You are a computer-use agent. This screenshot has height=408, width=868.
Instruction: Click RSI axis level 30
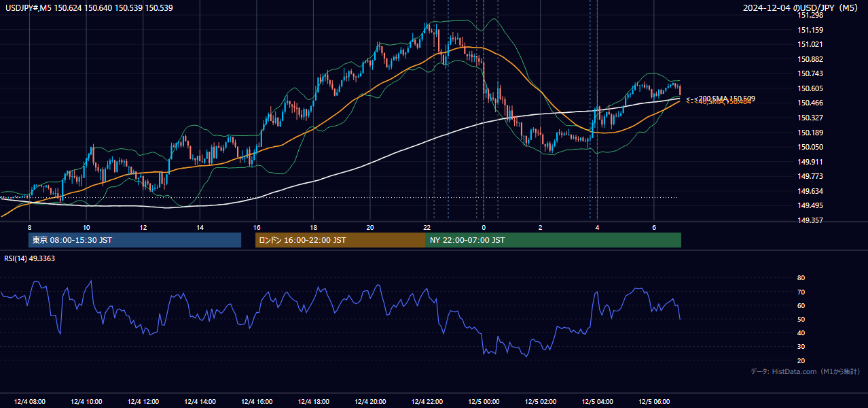click(x=801, y=347)
